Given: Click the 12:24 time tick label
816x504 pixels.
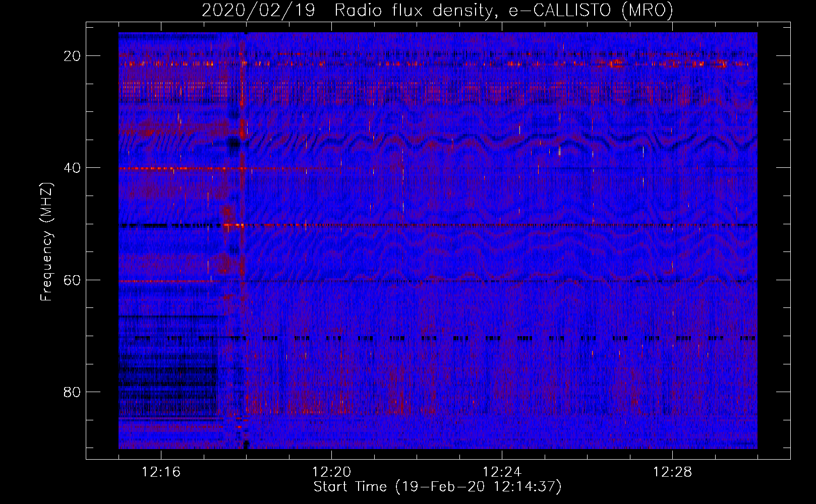Looking at the screenshot, I should click(x=502, y=472).
